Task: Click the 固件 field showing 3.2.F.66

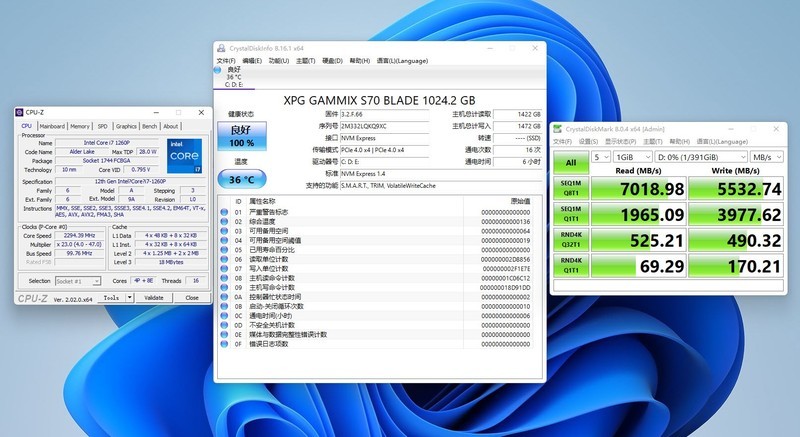Action: point(385,115)
